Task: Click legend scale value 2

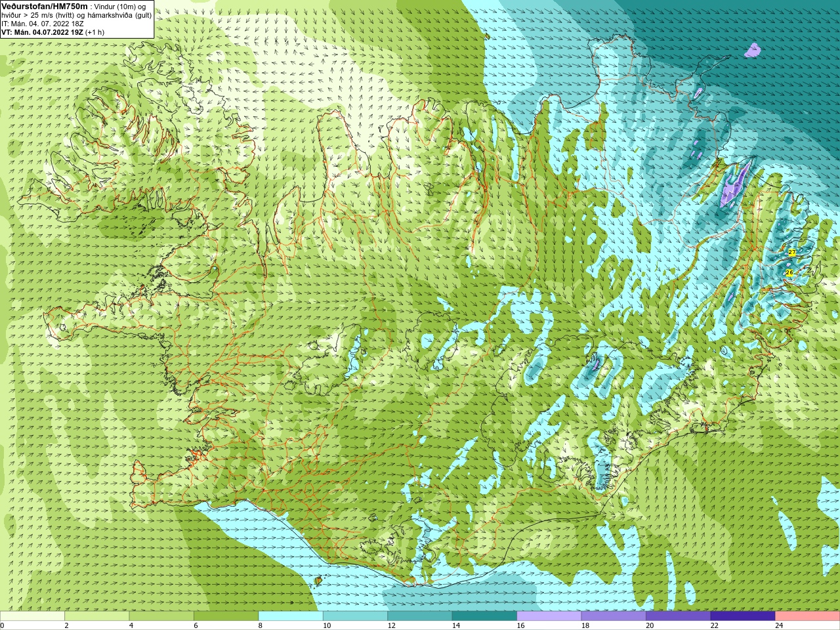Action: tap(66, 625)
